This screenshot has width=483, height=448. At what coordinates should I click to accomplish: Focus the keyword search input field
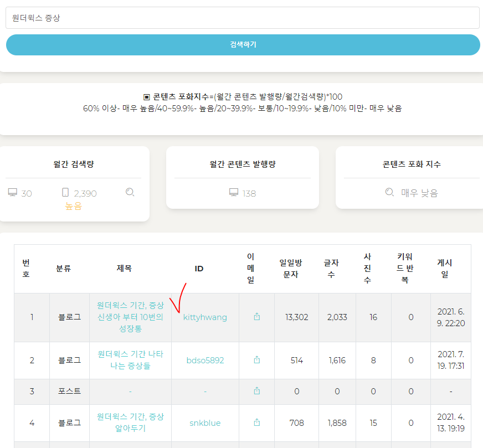pyautogui.click(x=243, y=18)
